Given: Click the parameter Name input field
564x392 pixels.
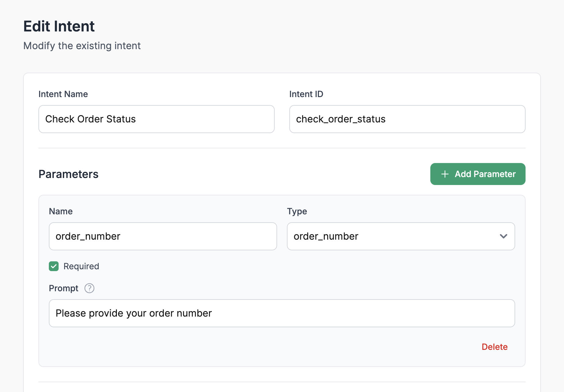Looking at the screenshot, I should pyautogui.click(x=163, y=236).
